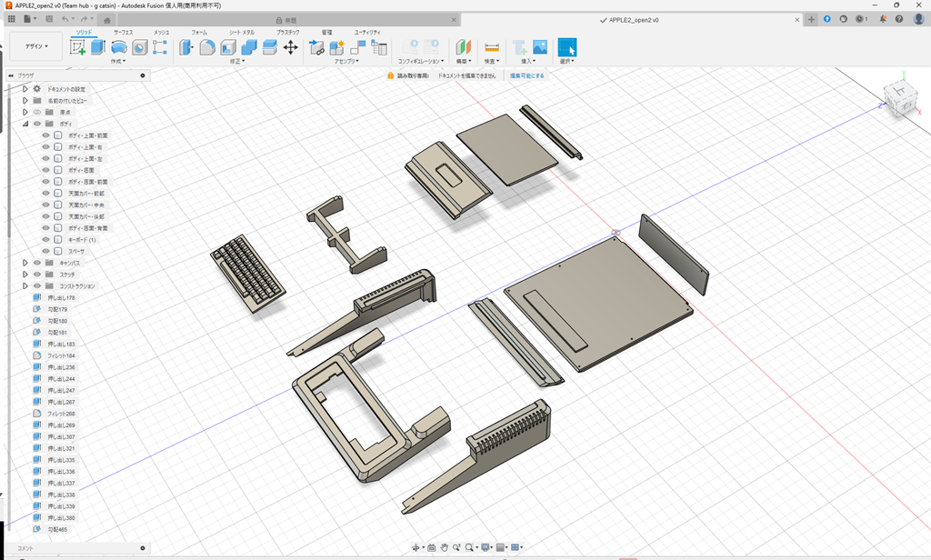Screen dimensions: 931x560
Task: Switch to the シートメタル ribbon tab
Action: tap(241, 32)
